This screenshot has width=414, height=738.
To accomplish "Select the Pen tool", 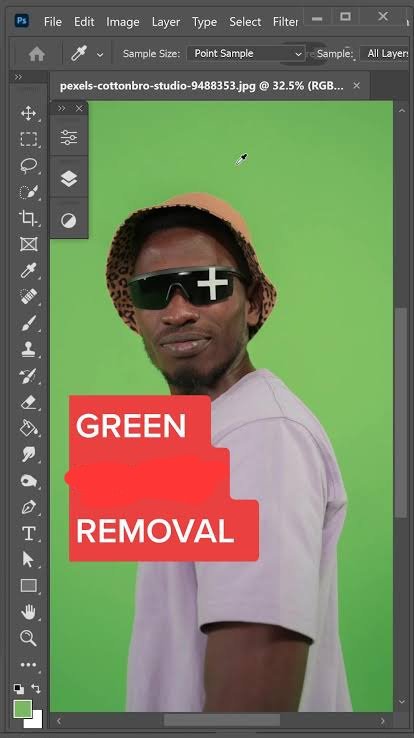I will 28,507.
